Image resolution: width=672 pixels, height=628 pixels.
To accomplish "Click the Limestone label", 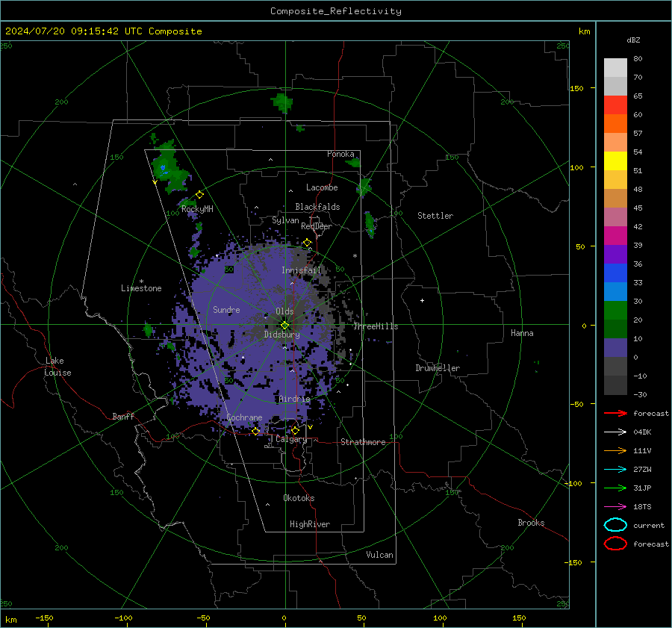I will pos(141,288).
